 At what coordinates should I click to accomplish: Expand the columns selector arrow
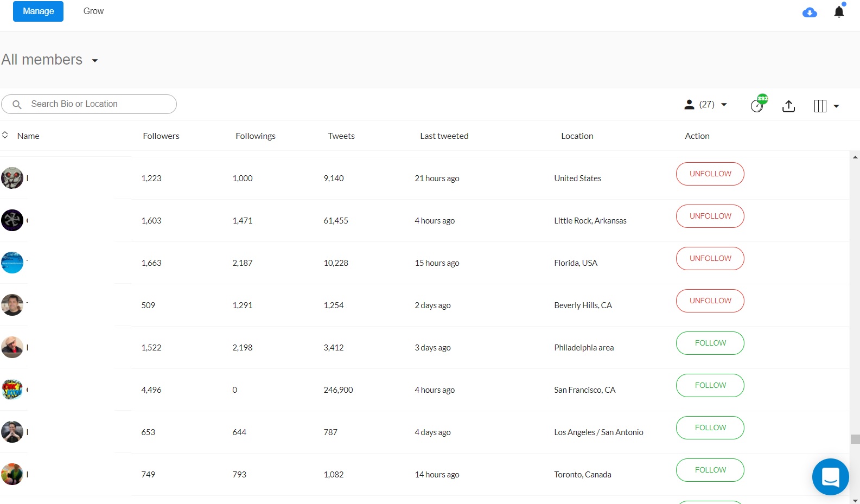836,106
